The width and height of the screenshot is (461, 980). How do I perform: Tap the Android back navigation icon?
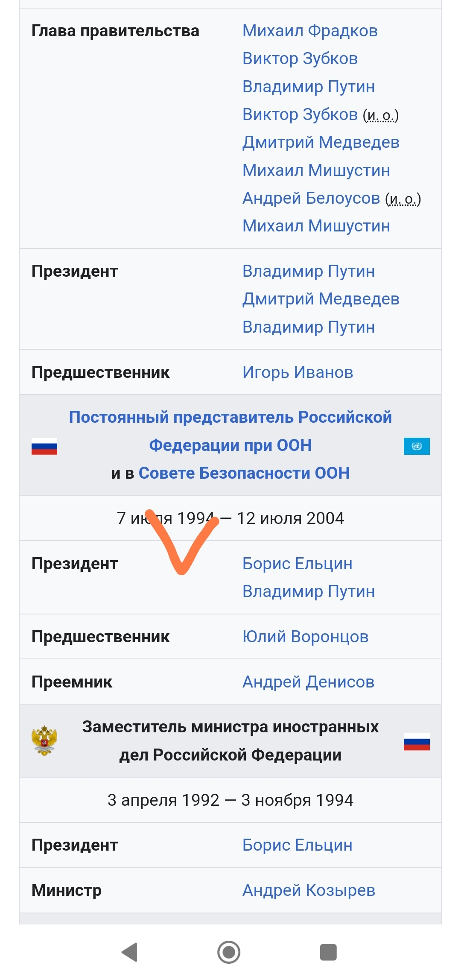130,952
